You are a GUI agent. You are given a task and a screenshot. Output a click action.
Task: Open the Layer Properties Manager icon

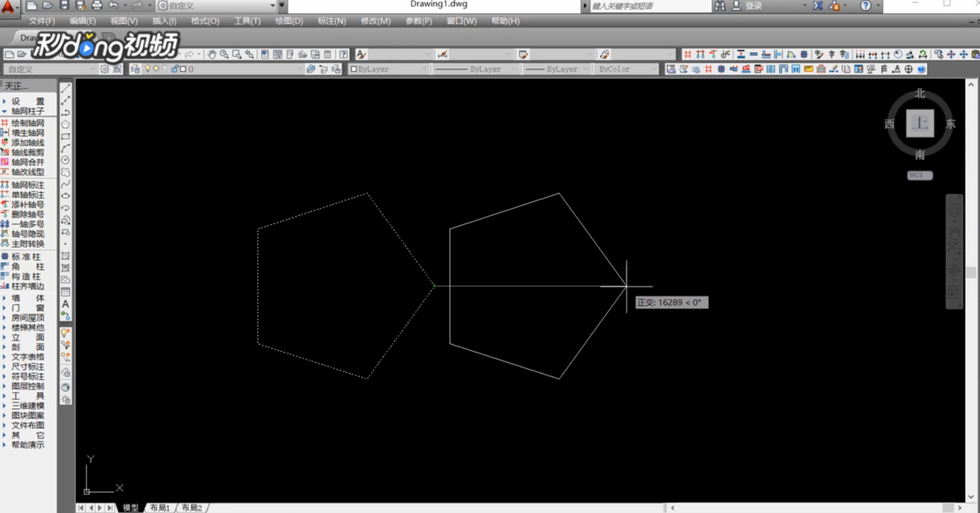(135, 69)
